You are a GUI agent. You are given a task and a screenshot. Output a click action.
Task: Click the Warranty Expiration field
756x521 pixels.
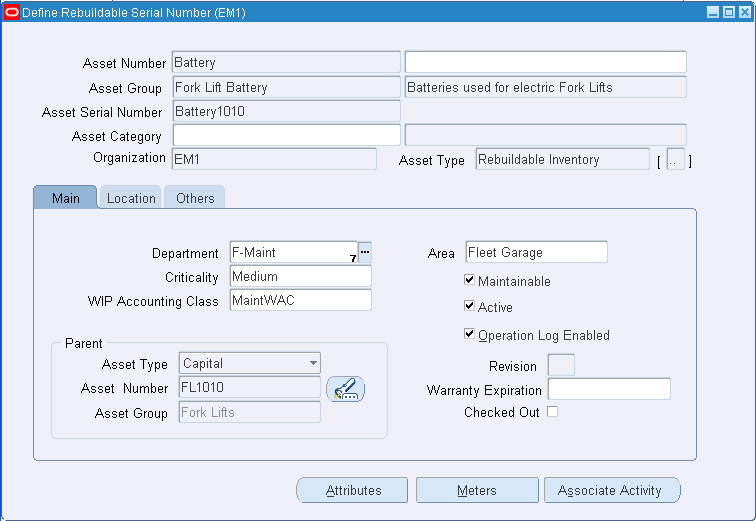(x=609, y=389)
